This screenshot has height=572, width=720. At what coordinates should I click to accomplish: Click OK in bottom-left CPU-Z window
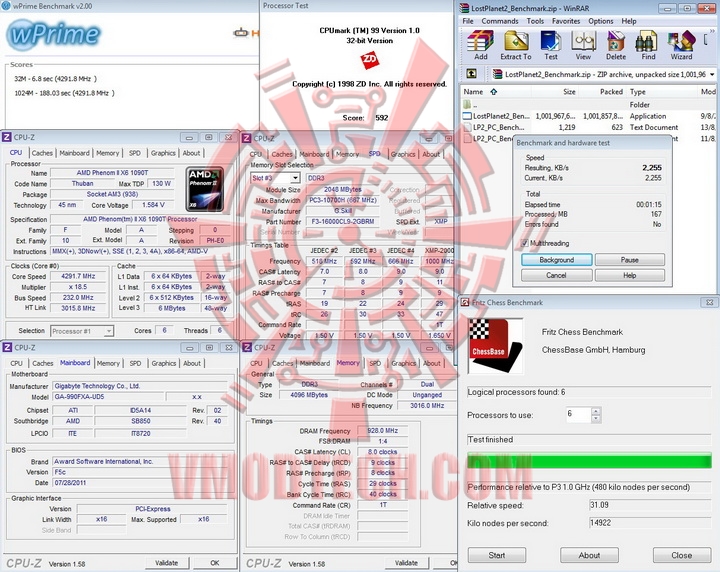pyautogui.click(x=215, y=562)
